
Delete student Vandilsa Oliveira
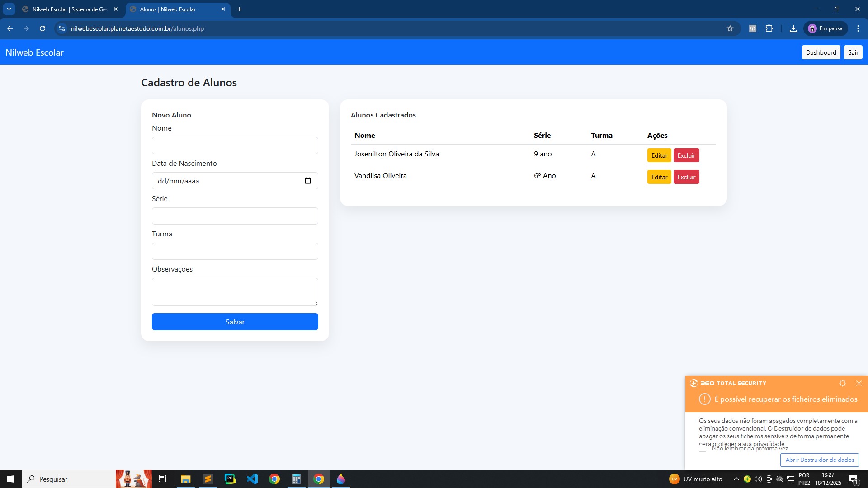[686, 177]
